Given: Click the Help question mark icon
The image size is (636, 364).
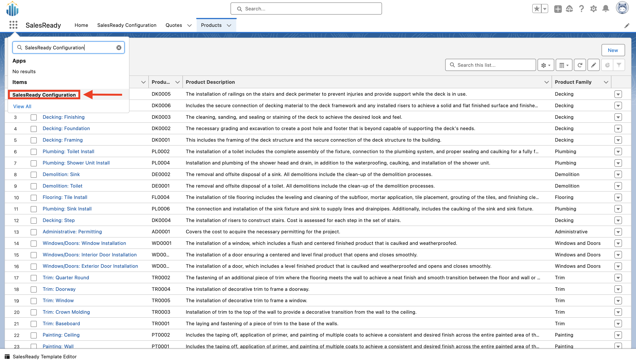Looking at the screenshot, I should (x=581, y=9).
